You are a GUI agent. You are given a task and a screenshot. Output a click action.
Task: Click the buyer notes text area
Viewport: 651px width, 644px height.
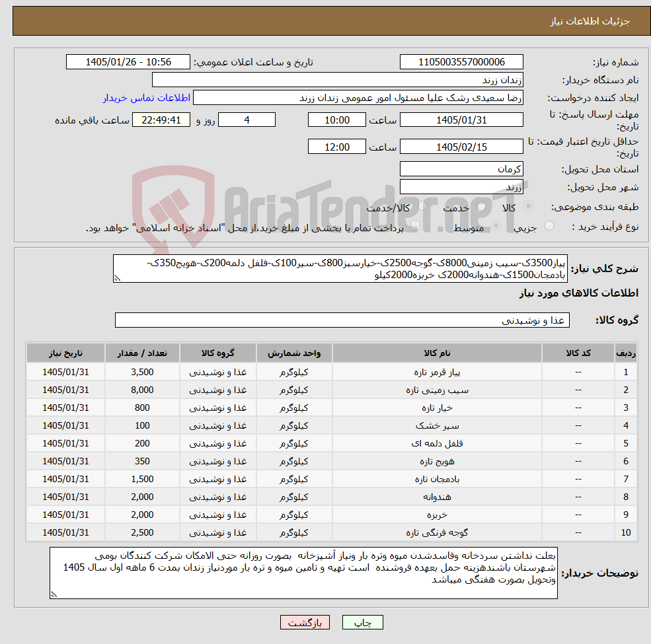point(303,573)
